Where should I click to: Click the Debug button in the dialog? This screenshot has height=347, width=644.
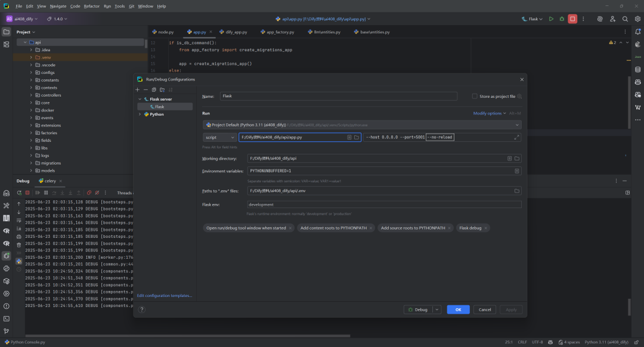(x=418, y=309)
